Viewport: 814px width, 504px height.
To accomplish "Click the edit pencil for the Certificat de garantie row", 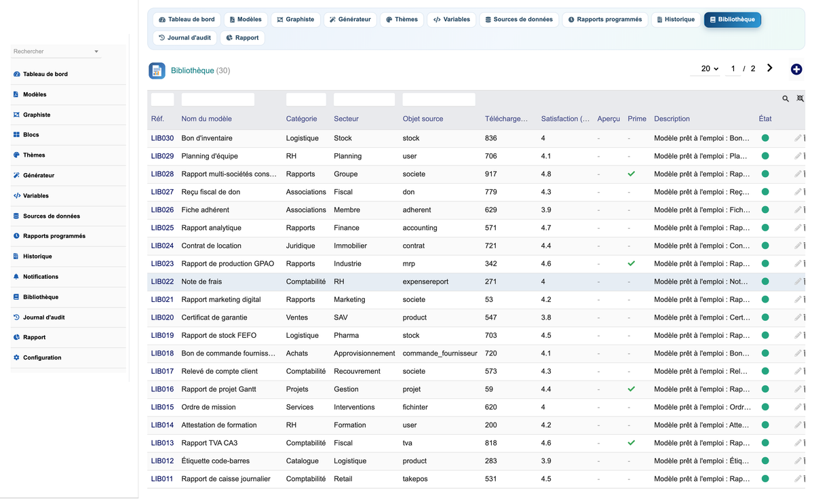I will (x=798, y=317).
